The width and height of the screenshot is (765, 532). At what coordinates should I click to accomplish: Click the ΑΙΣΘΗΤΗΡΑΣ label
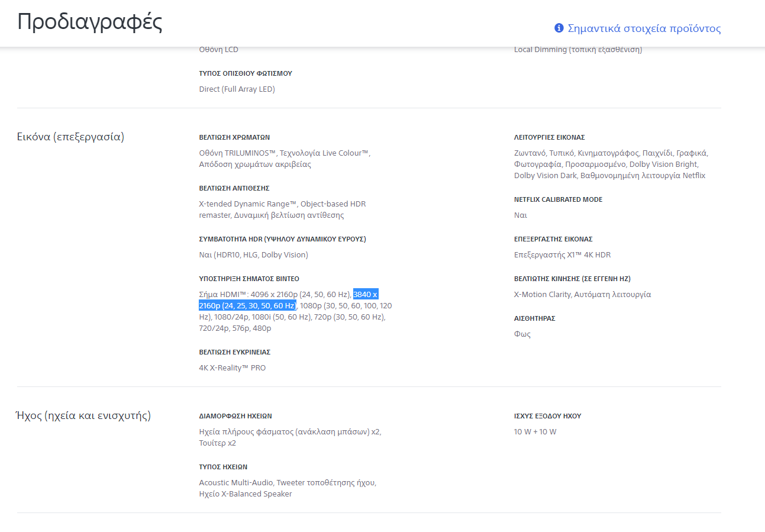pos(535,318)
